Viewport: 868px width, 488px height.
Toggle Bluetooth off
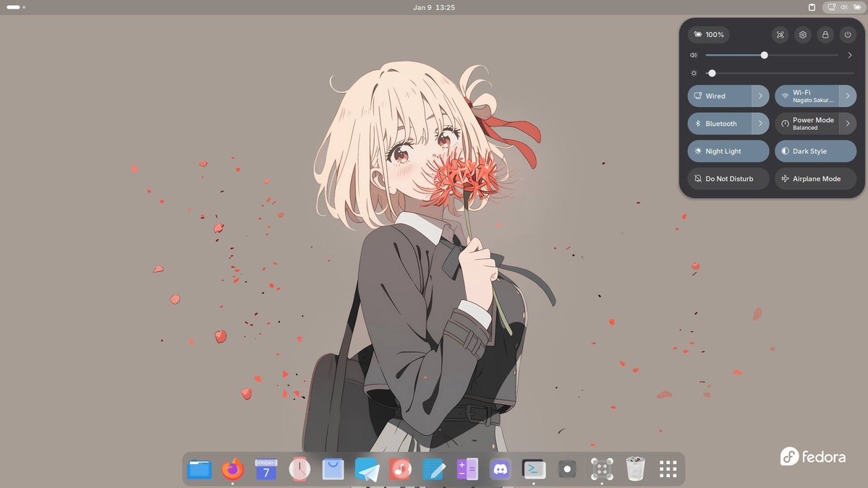coord(719,124)
